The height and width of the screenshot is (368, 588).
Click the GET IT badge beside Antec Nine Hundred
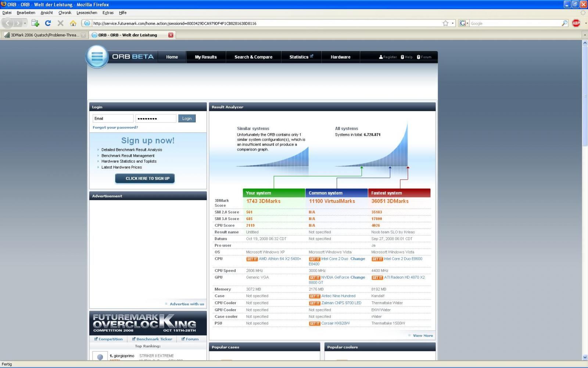315,296
